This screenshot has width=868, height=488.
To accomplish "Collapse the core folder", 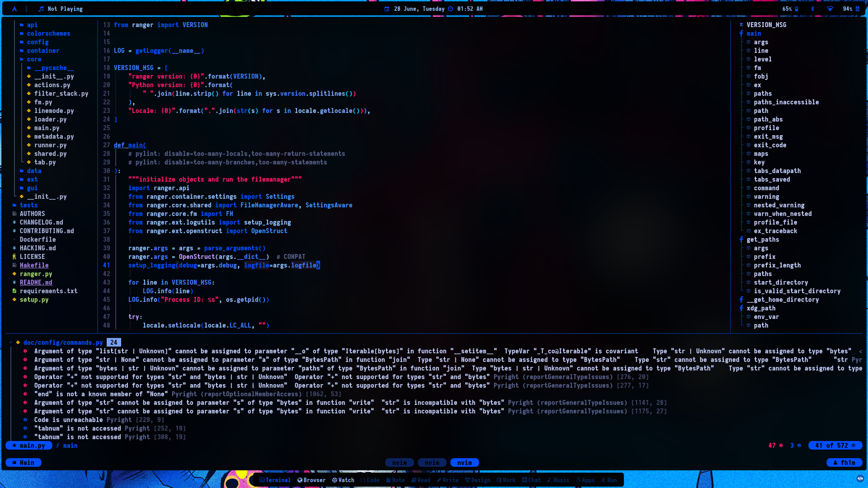I will 30,59.
